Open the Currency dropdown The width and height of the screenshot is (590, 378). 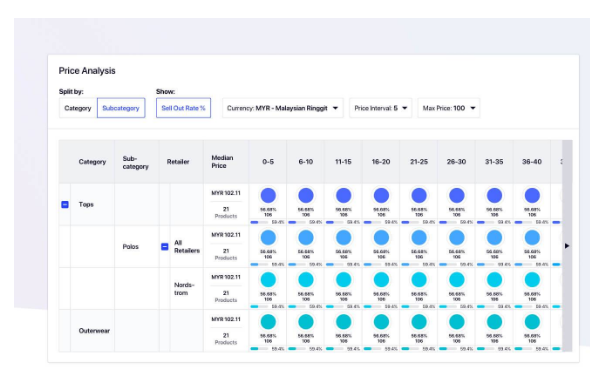coord(283,108)
